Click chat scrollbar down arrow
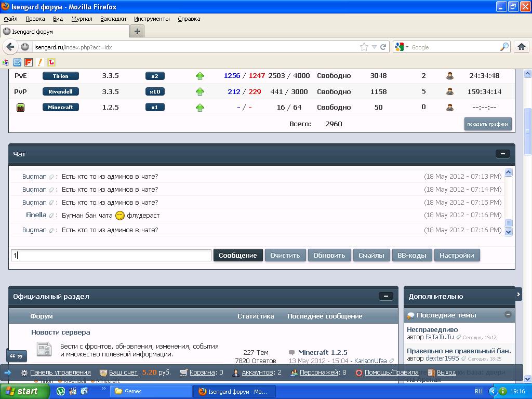The height and width of the screenshot is (399, 532). click(508, 232)
